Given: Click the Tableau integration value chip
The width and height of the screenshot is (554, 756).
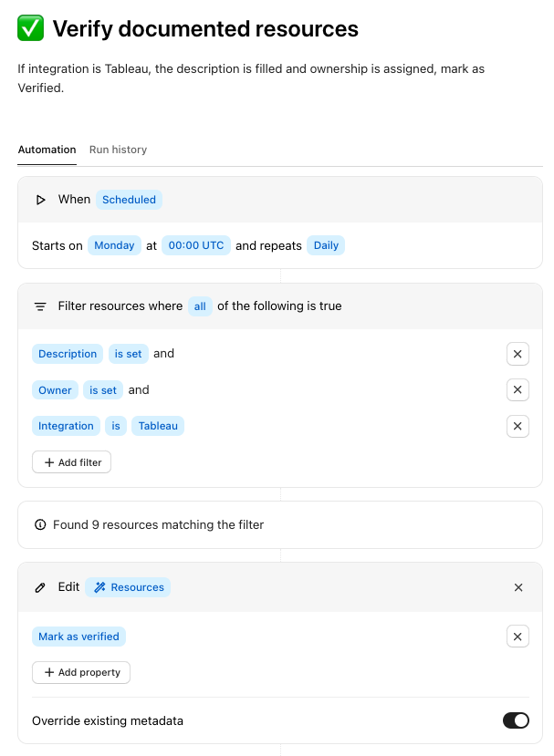Looking at the screenshot, I should click(158, 426).
